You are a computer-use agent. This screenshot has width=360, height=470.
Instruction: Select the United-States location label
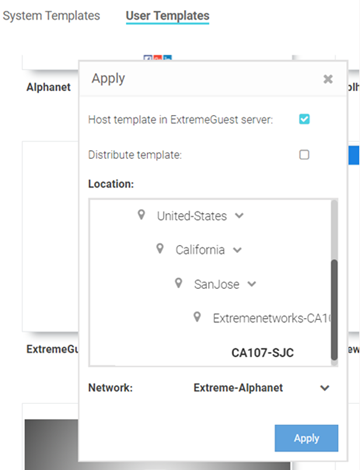(192, 216)
